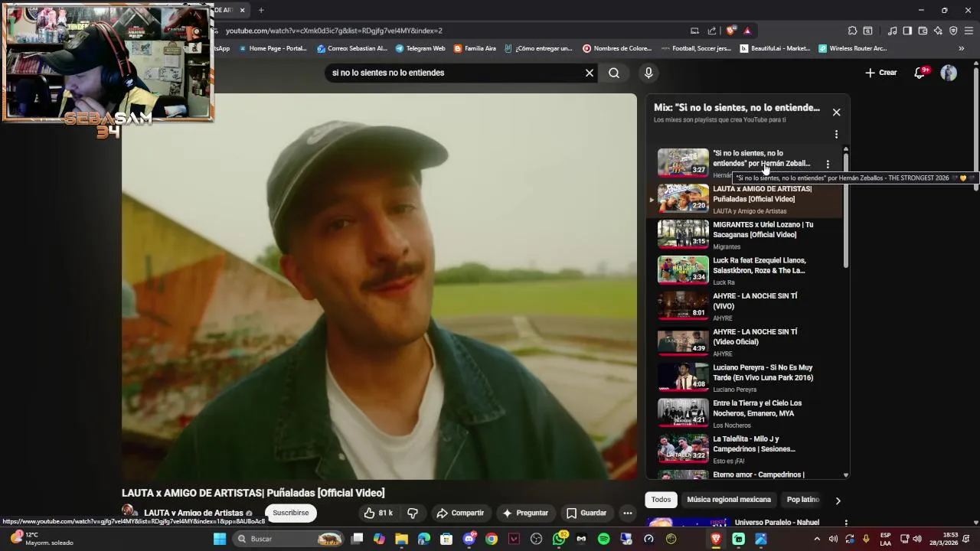Open the browser extensions puzzle icon
The image size is (980, 551).
coord(852,31)
